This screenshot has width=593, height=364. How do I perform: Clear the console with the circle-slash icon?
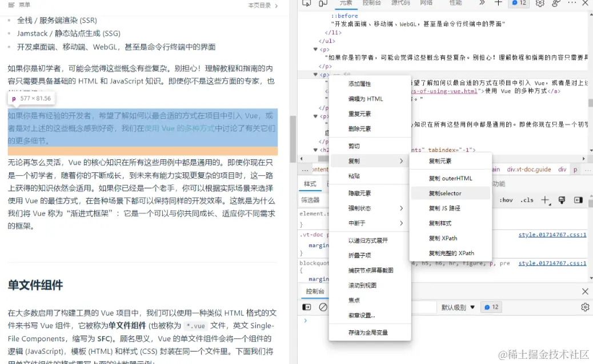(x=323, y=307)
